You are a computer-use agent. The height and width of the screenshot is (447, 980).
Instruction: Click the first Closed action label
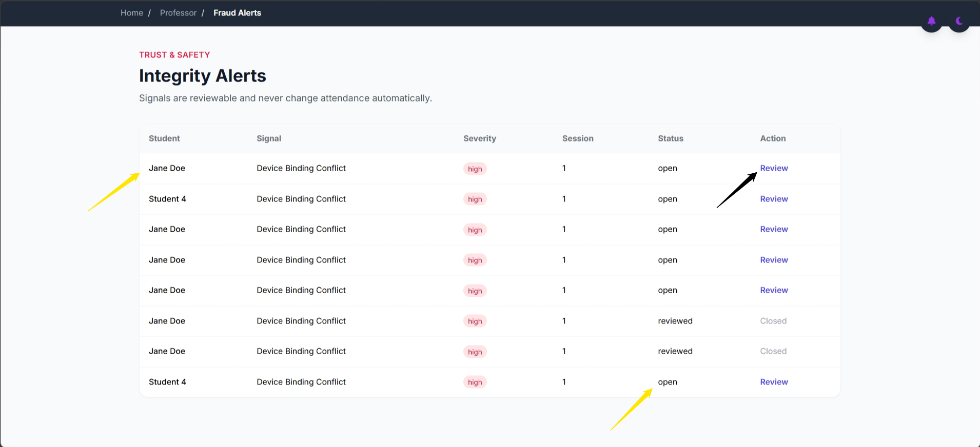pos(773,321)
